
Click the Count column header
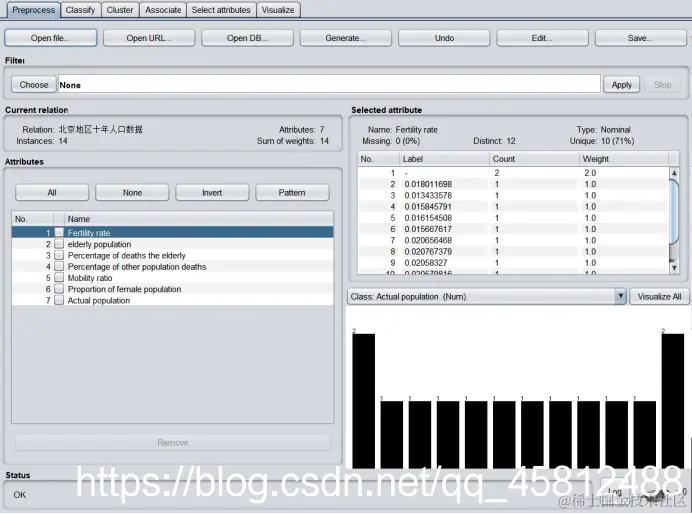(534, 159)
